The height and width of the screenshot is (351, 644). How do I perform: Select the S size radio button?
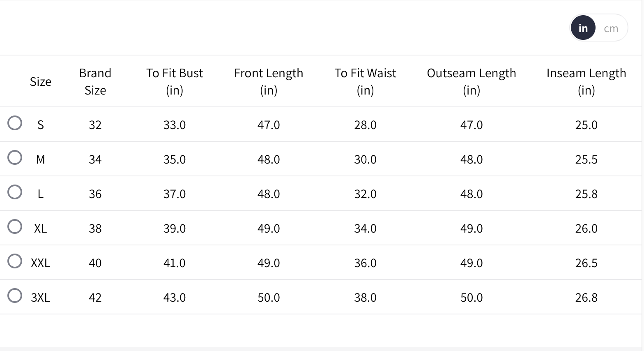tap(15, 123)
